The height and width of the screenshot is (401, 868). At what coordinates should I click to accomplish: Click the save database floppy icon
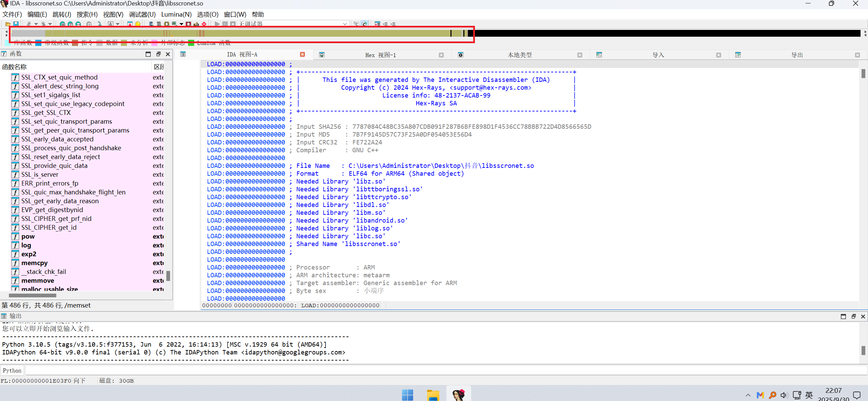(x=16, y=24)
